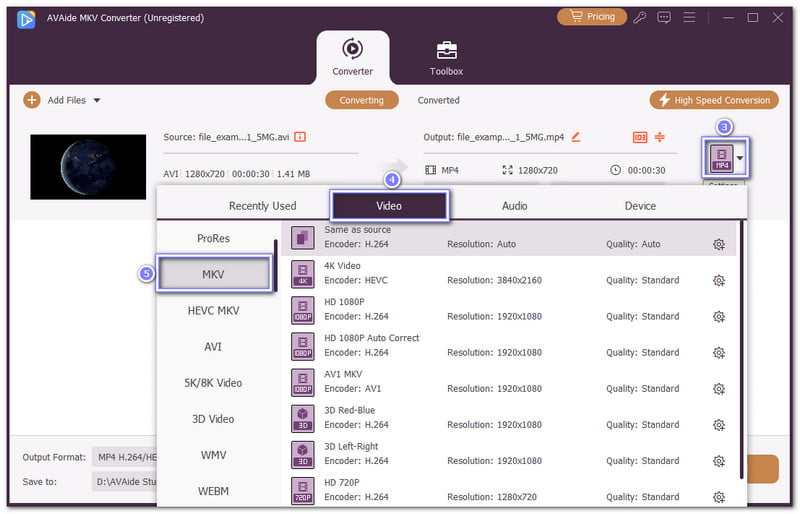
Task: Click the feedback chat bubble icon
Action: [x=662, y=17]
